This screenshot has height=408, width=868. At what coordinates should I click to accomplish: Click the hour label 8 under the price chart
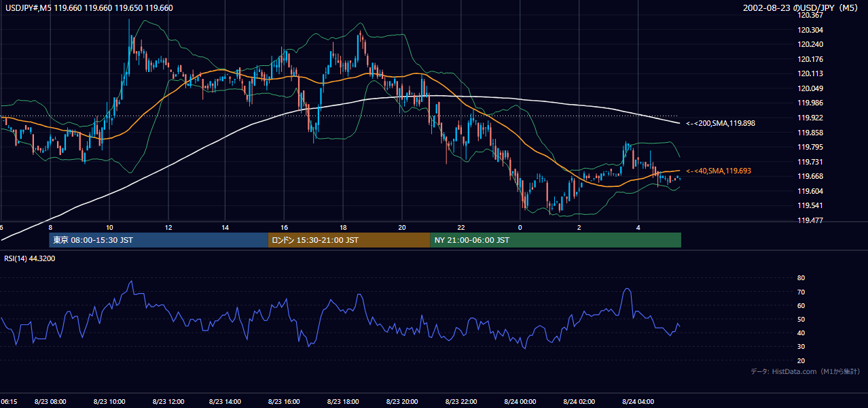coord(50,227)
